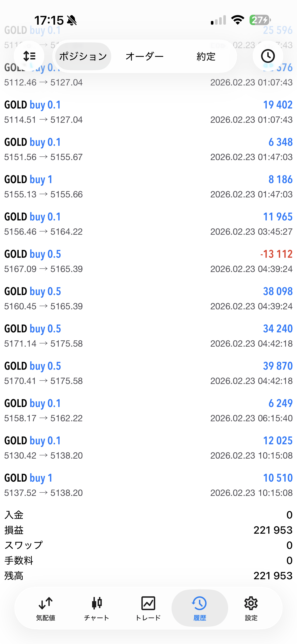
Task: Open the チャート chart tab icon
Action: click(x=97, y=608)
